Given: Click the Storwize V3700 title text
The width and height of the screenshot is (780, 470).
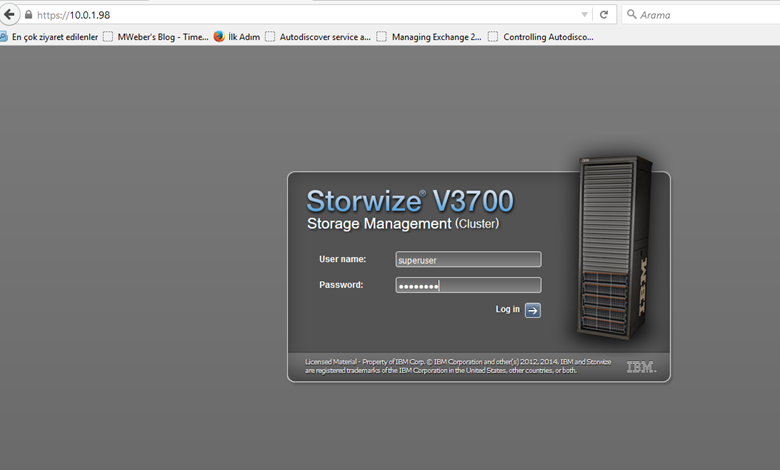Looking at the screenshot, I should [x=409, y=201].
